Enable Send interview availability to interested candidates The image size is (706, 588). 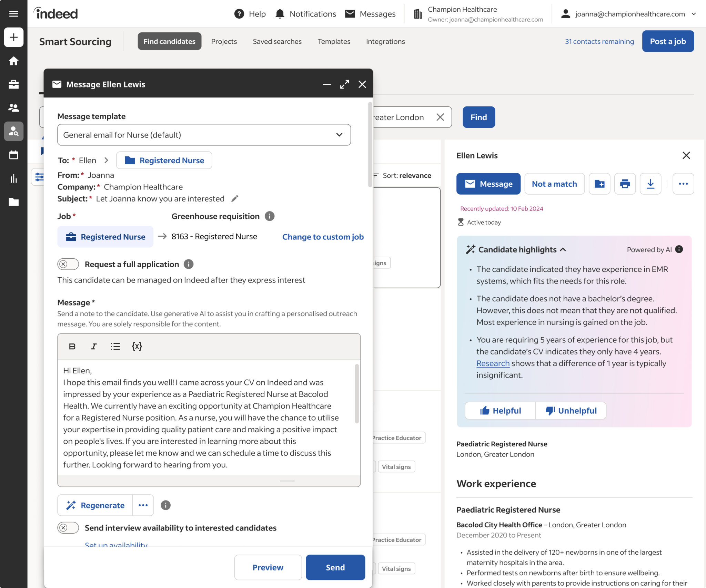(68, 527)
